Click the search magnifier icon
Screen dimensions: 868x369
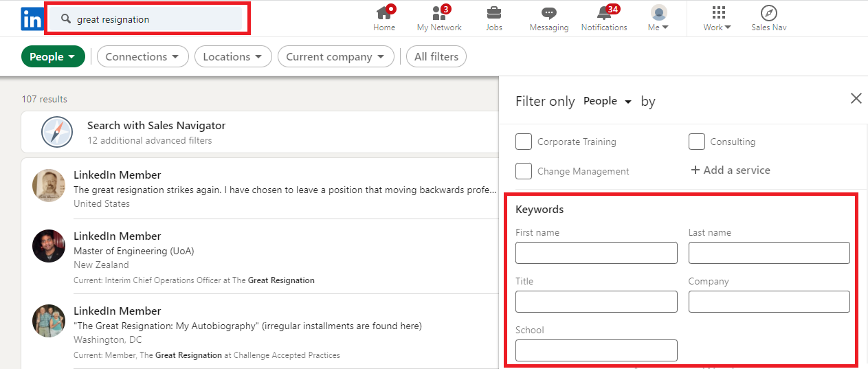pyautogui.click(x=66, y=19)
